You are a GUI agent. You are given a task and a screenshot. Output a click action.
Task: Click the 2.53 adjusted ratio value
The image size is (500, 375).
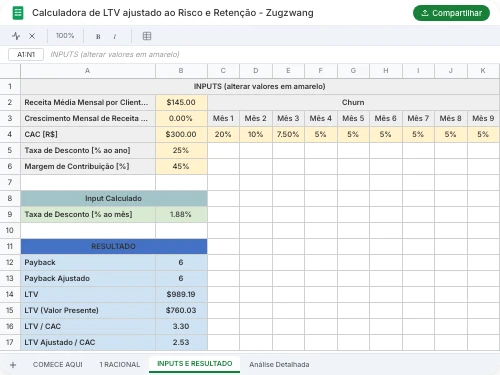click(x=181, y=342)
